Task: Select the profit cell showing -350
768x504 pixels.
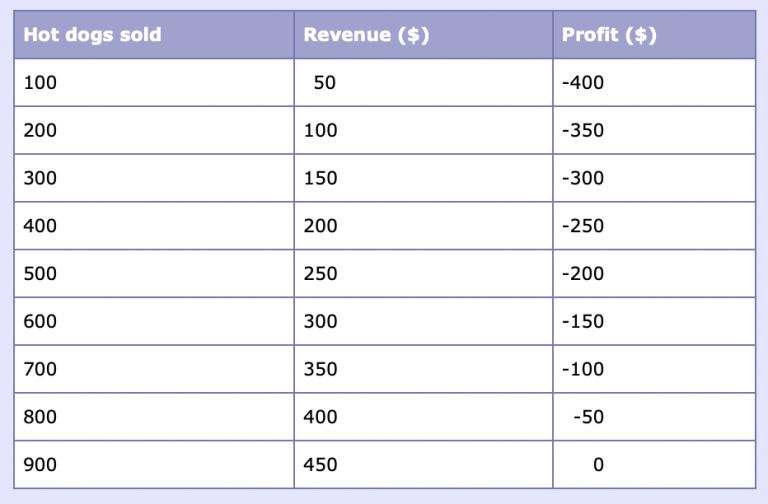Action: coord(584,131)
